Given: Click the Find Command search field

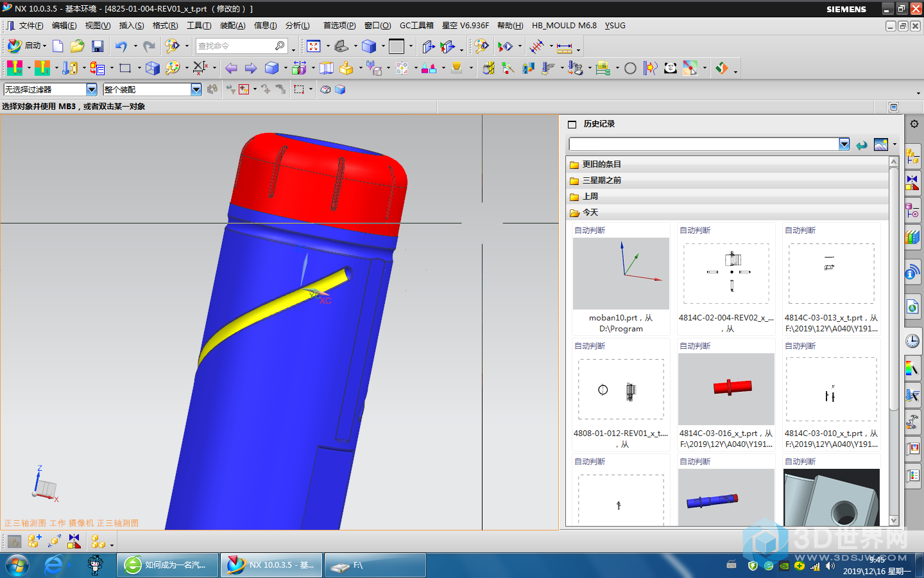Looking at the screenshot, I should point(235,46).
